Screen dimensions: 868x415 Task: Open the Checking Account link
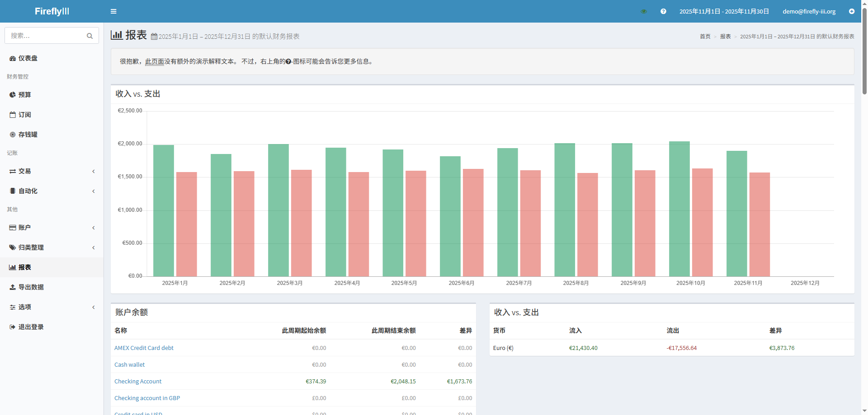pyautogui.click(x=138, y=382)
